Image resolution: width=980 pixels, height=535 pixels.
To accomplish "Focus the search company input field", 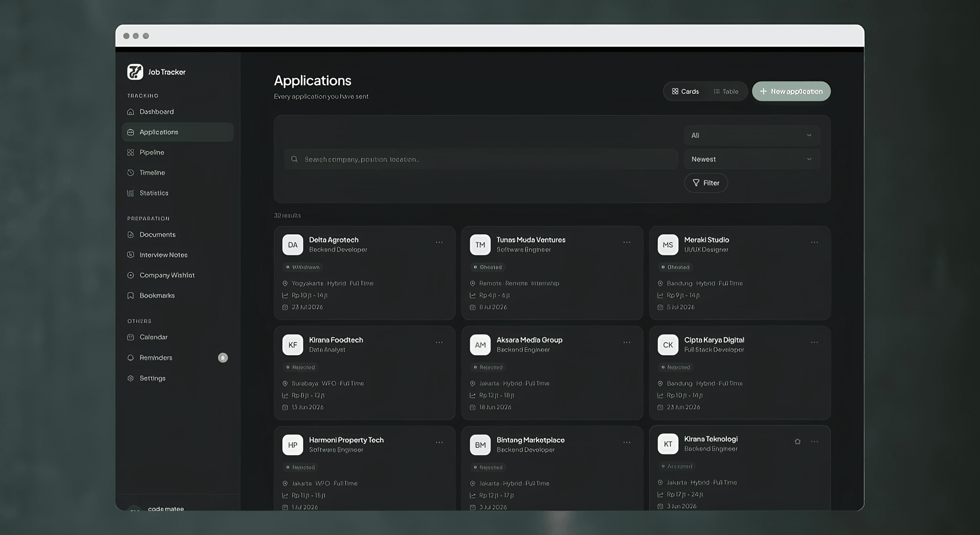I will tap(481, 159).
